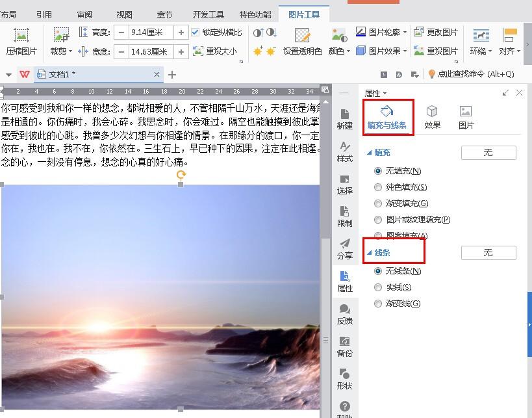
Task: Decrease picture height with minus button
Action: (x=121, y=33)
